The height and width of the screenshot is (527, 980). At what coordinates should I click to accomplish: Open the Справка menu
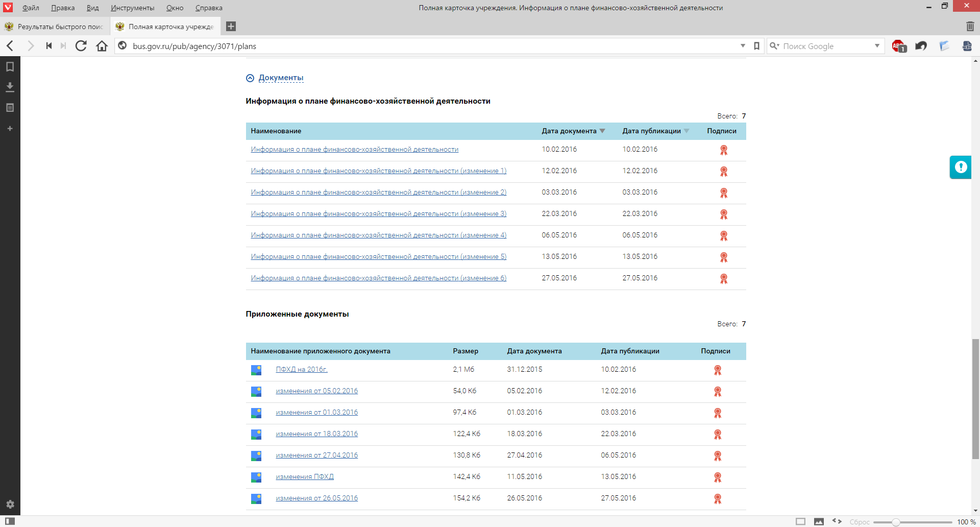point(209,8)
